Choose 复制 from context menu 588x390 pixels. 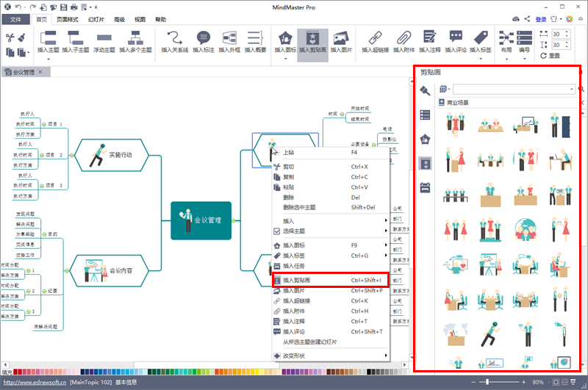click(x=330, y=177)
